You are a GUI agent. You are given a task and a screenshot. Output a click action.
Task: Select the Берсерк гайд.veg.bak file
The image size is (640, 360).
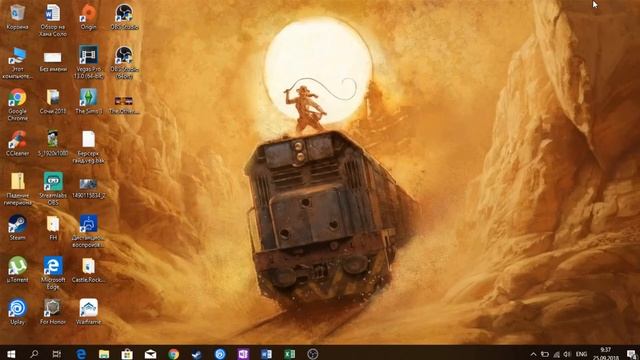pyautogui.click(x=88, y=147)
